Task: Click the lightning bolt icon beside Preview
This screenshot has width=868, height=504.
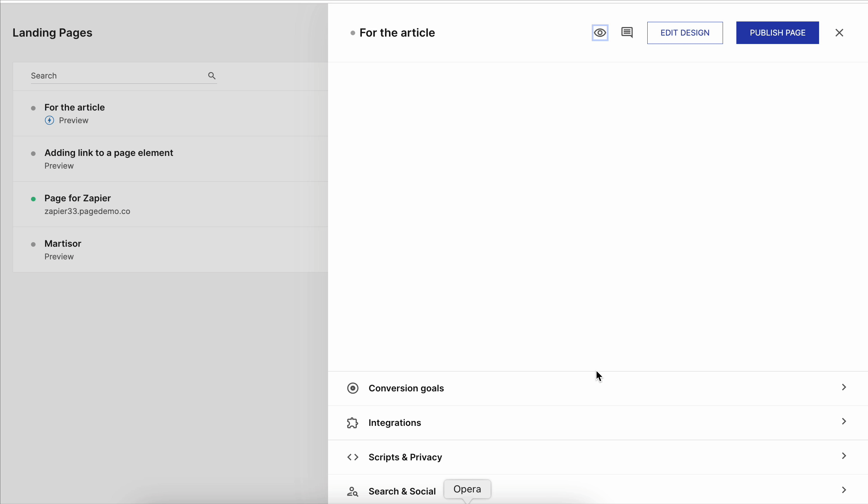Action: 49,120
